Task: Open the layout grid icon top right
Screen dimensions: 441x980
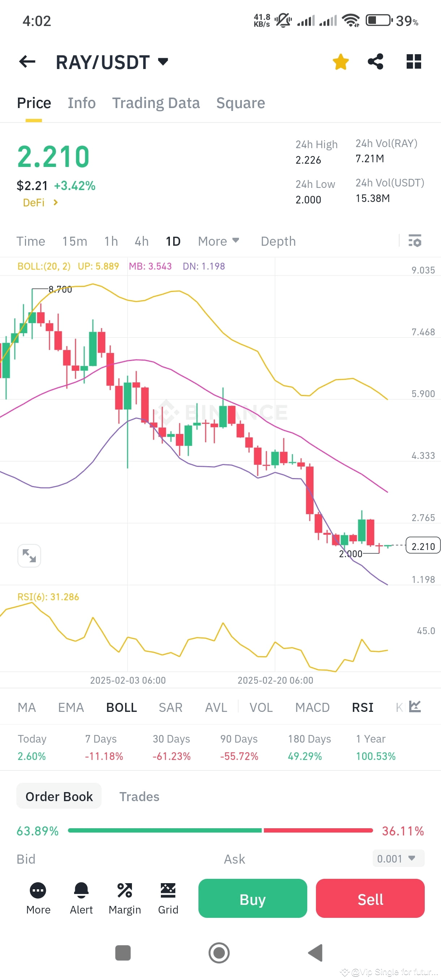Action: click(x=413, y=61)
